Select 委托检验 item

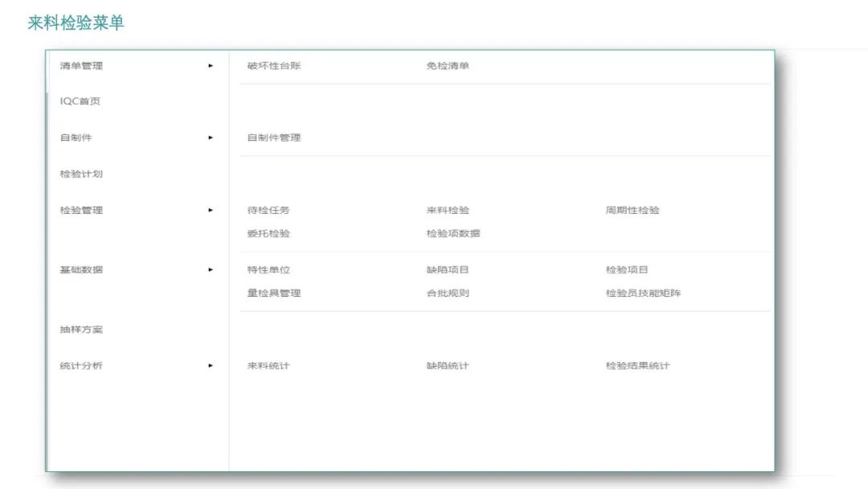[x=268, y=234]
